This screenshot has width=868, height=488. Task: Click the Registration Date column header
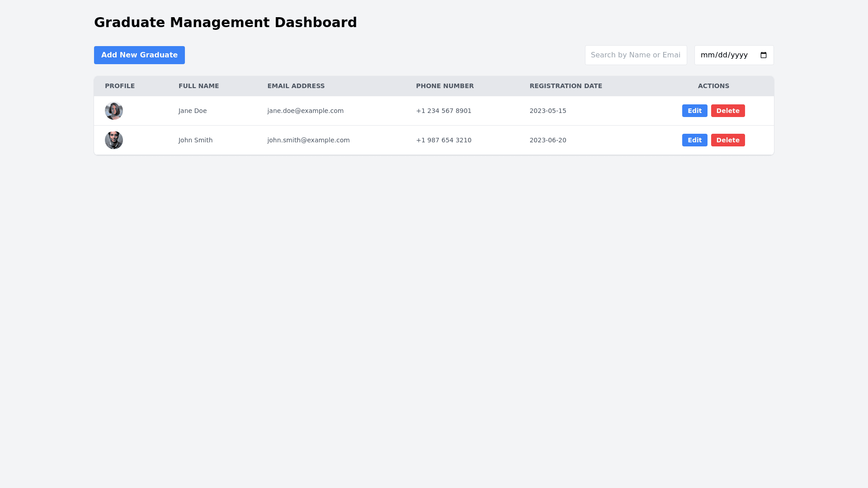(566, 86)
